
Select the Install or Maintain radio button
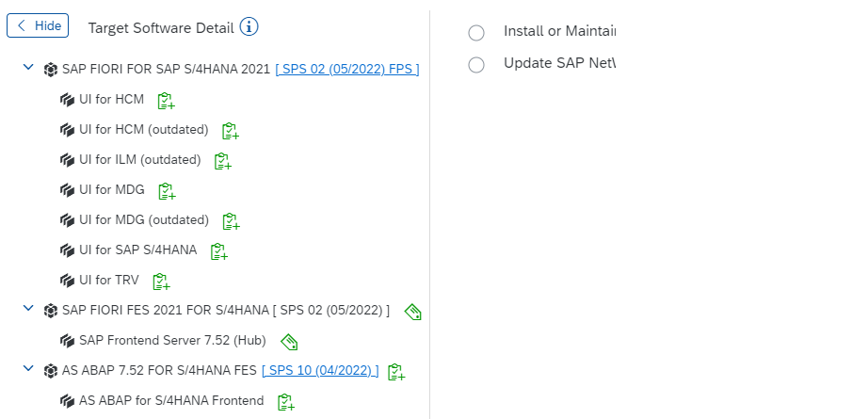[476, 33]
